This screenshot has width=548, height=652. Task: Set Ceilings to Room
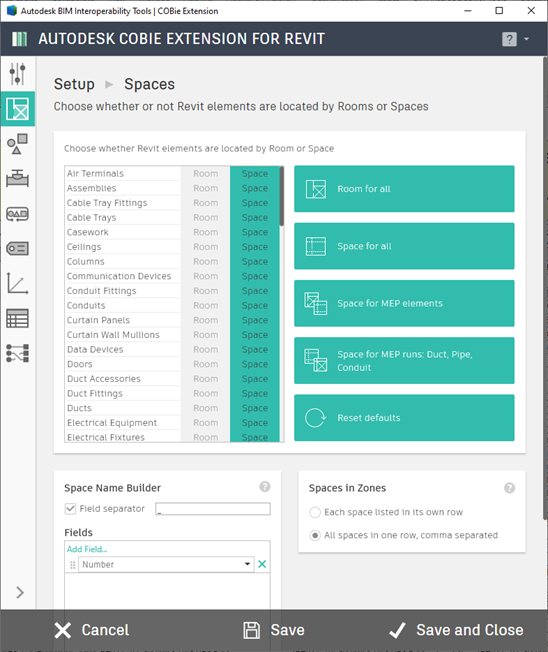pos(205,247)
